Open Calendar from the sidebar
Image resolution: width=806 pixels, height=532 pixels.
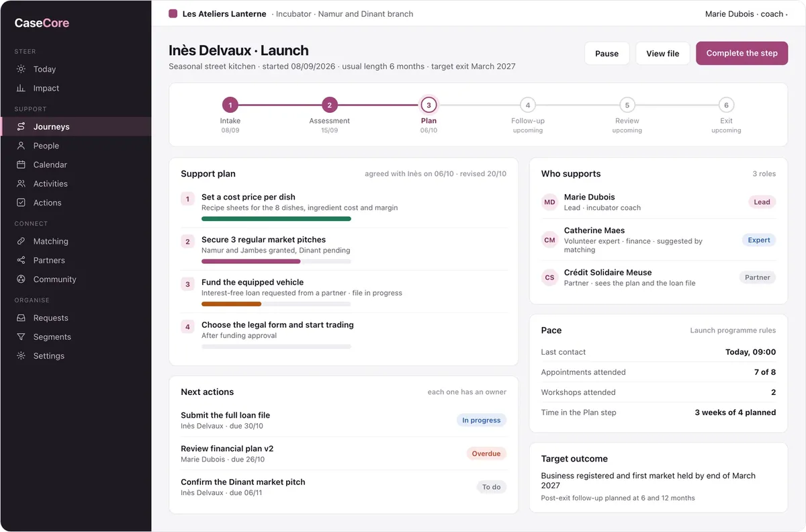76,165
